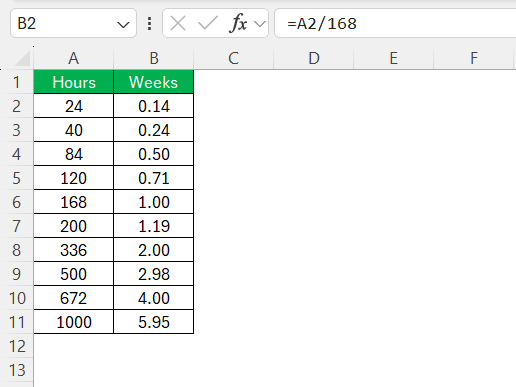The width and height of the screenshot is (516, 387).
Task: Select the cell containing 84
Action: pos(74,154)
